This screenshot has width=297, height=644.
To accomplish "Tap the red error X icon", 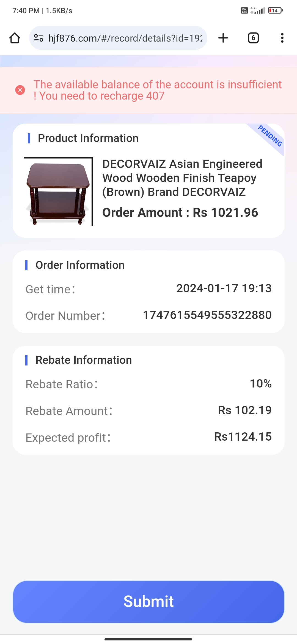I will (x=20, y=90).
